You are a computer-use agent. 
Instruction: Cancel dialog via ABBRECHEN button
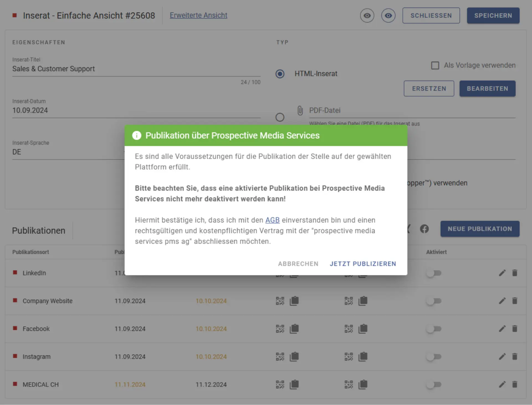(x=298, y=264)
